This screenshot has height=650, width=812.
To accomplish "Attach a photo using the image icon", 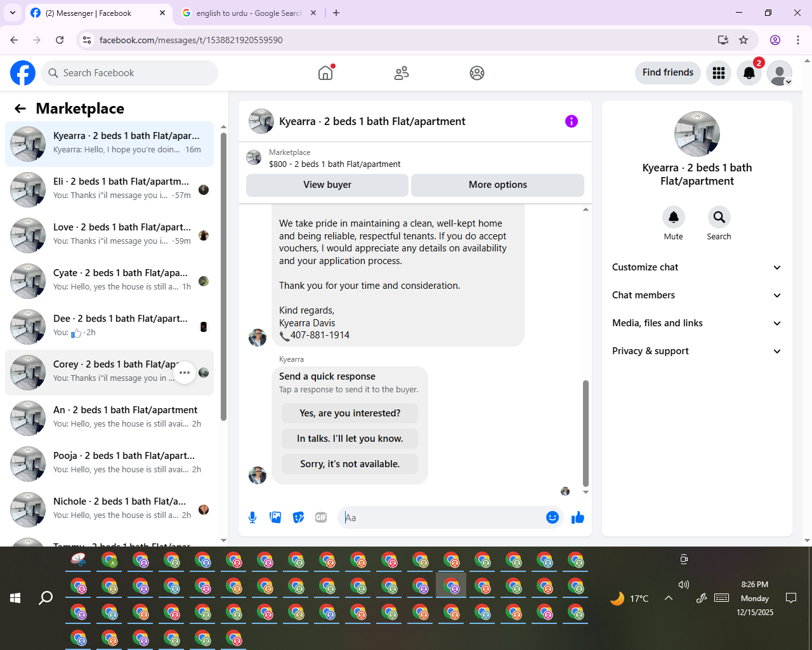I will pyautogui.click(x=275, y=517).
